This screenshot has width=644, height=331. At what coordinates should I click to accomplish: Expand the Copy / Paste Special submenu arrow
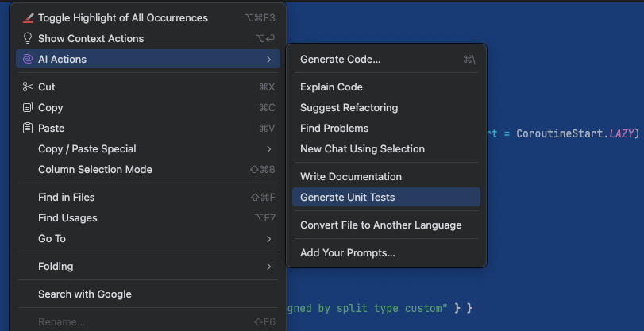(269, 148)
